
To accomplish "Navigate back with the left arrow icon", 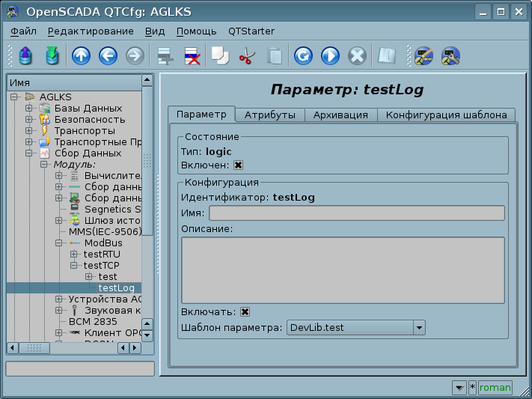I will (x=108, y=55).
